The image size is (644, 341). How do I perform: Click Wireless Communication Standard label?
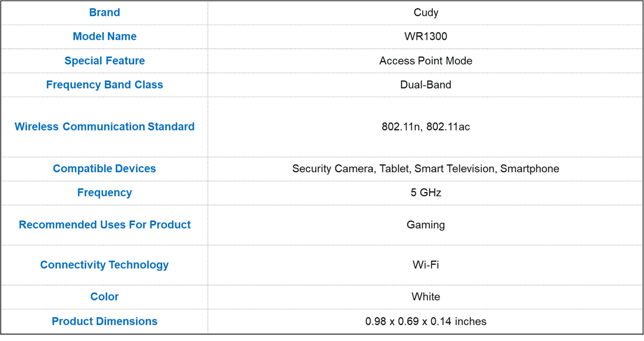tap(104, 127)
